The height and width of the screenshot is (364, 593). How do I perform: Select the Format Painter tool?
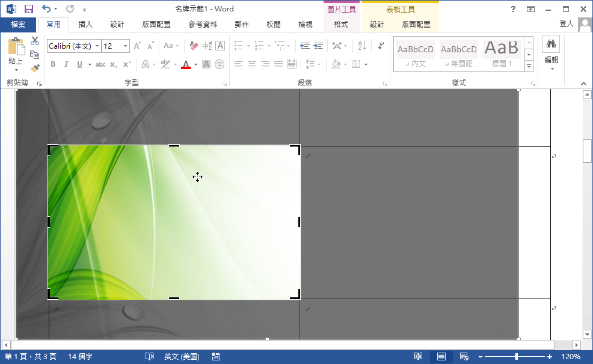34,68
